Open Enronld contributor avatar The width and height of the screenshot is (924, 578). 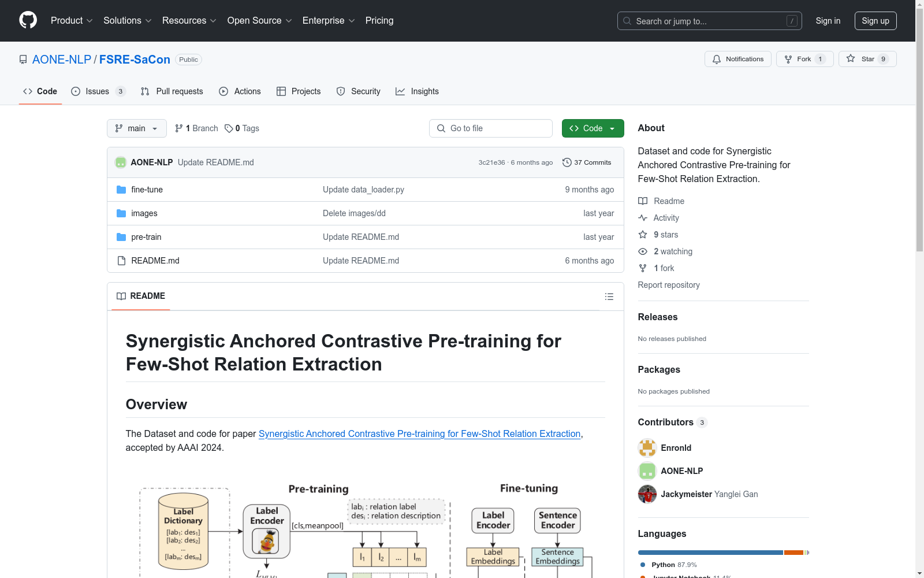click(x=647, y=448)
